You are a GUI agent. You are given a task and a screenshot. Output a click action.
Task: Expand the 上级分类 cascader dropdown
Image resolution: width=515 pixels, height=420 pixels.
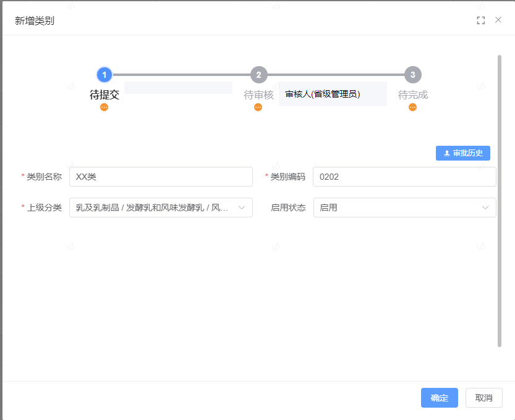161,208
